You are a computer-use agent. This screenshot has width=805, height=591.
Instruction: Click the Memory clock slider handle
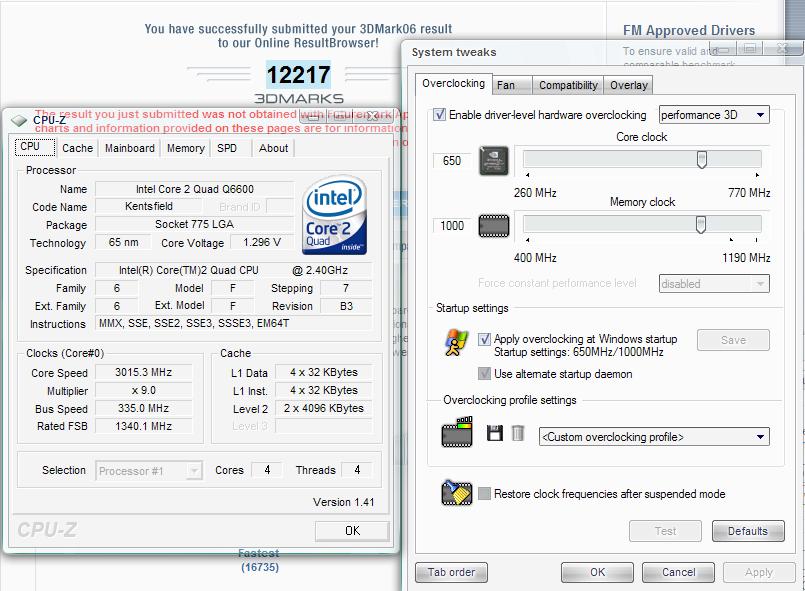point(701,224)
